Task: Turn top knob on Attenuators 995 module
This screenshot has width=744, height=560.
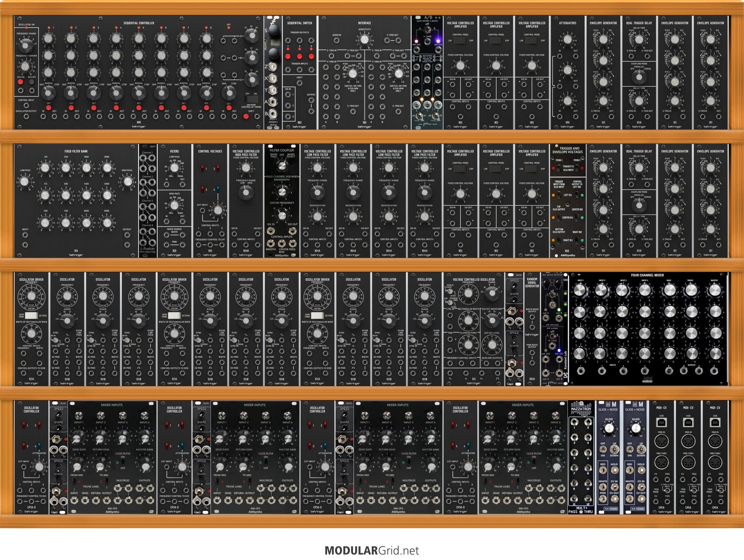Action: point(567,41)
